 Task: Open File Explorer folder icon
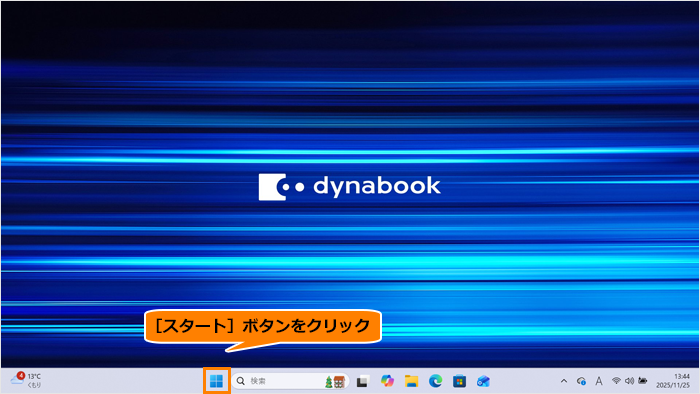coord(411,381)
